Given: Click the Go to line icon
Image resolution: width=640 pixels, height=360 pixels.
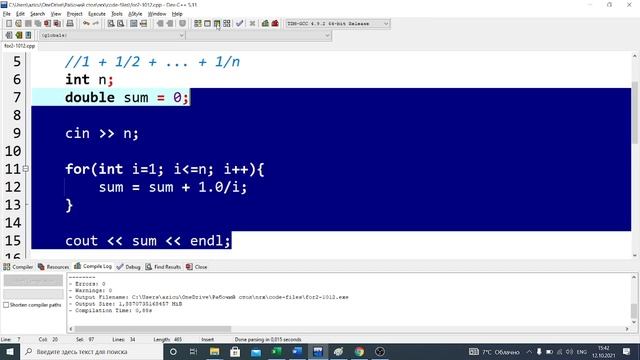Looking at the screenshot, I should [x=143, y=24].
